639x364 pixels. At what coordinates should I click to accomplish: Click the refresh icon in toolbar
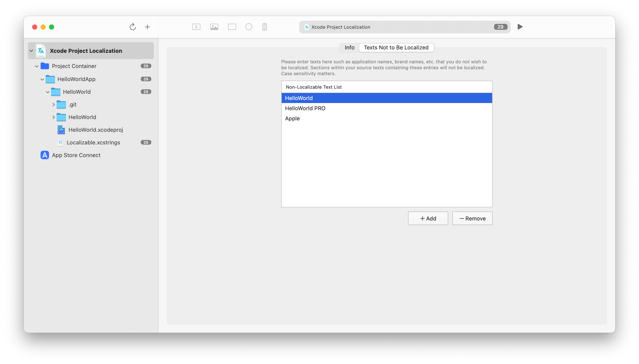(133, 27)
